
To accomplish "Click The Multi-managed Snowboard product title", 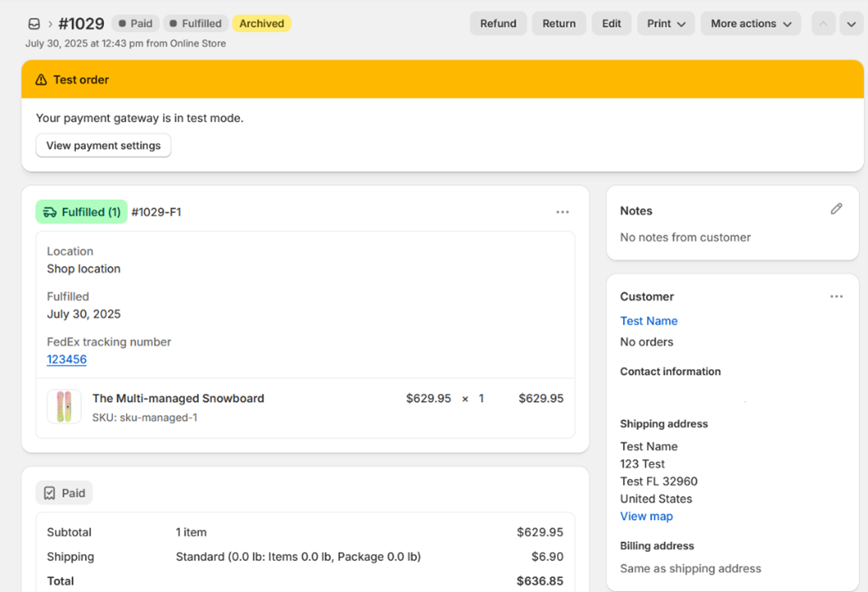I will 178,398.
